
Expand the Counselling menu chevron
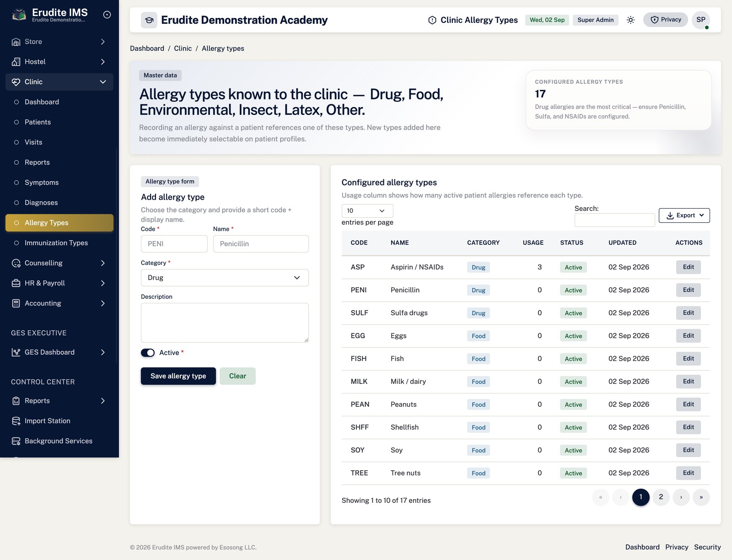[103, 263]
